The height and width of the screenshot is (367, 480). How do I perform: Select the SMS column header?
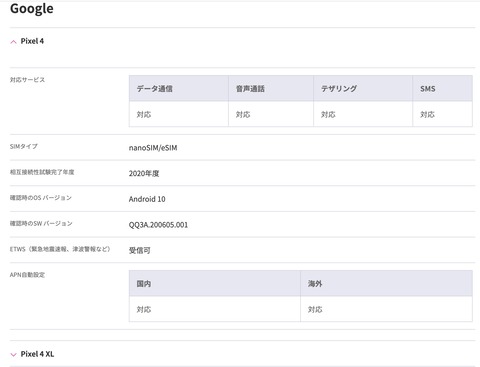click(x=443, y=88)
